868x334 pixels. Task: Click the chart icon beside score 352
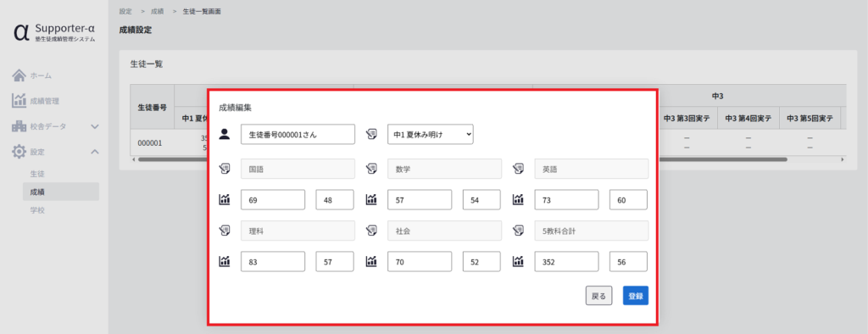[518, 261]
